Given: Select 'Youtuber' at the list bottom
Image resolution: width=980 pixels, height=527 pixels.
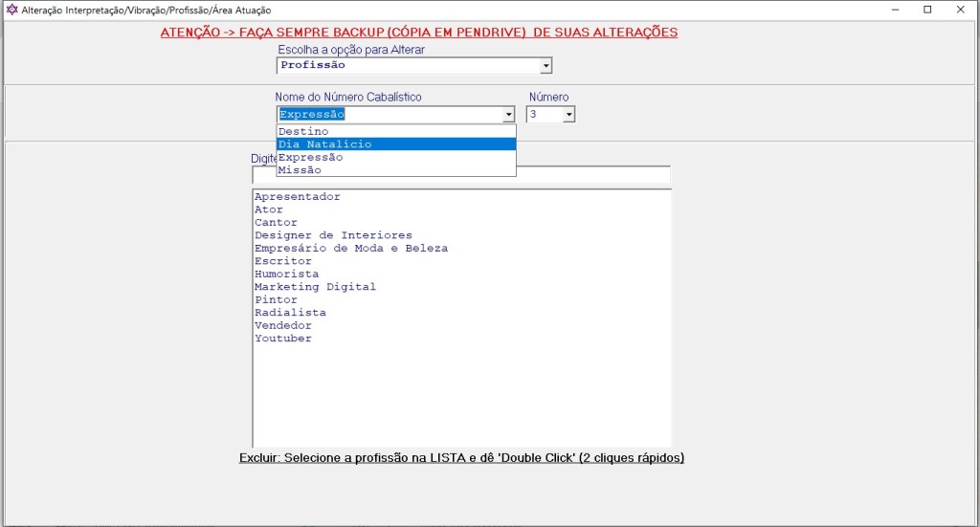Looking at the screenshot, I should (x=282, y=339).
